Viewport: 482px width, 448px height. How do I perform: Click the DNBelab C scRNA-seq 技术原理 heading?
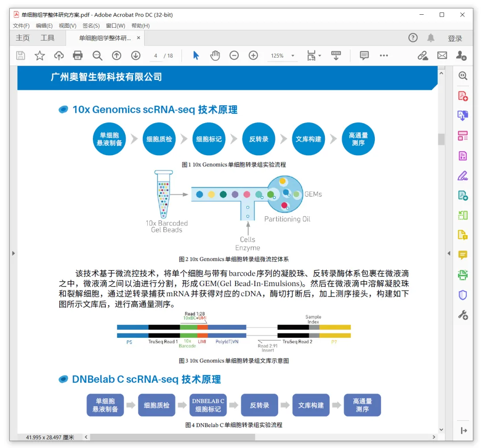[x=146, y=379]
